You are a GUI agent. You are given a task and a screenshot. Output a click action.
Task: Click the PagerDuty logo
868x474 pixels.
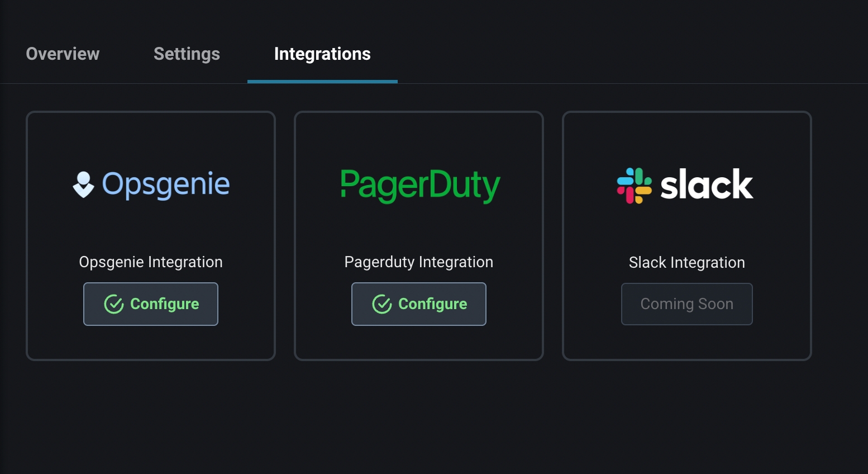point(420,186)
